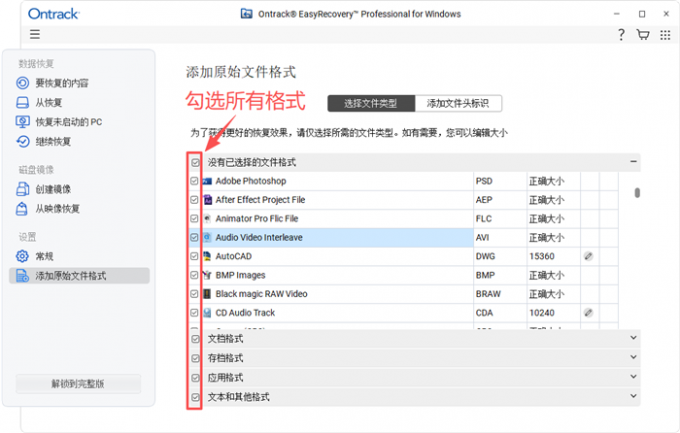The image size is (680, 433).
Task: Expand the 文本和其他格式 section chevron
Action: [x=633, y=396]
